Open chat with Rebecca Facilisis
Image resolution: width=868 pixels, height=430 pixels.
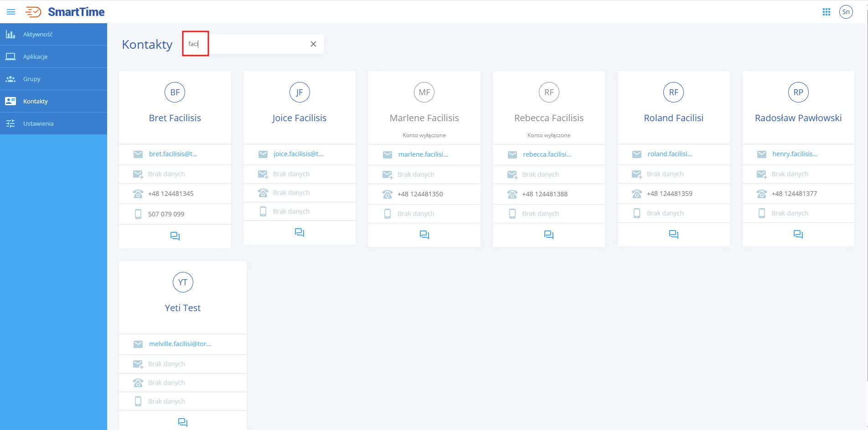pyautogui.click(x=549, y=235)
